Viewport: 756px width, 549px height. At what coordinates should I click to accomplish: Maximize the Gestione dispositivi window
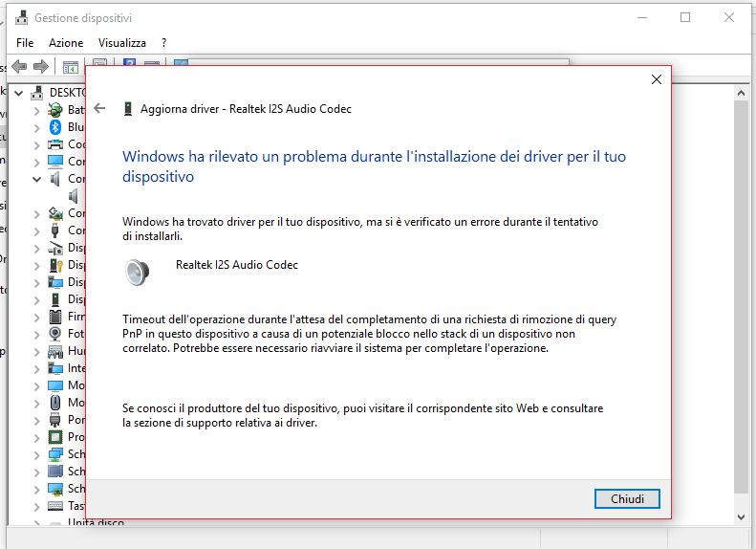[685, 18]
